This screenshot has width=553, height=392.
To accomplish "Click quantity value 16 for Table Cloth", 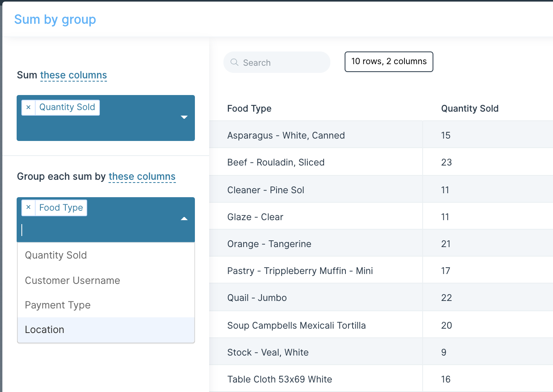I will tap(446, 379).
